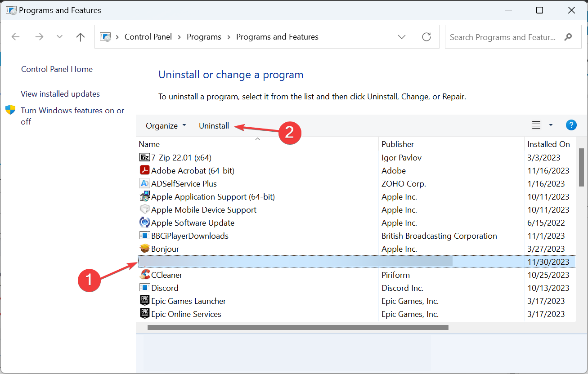
Task: Click the ADSelfService Plus icon
Action: 144,183
